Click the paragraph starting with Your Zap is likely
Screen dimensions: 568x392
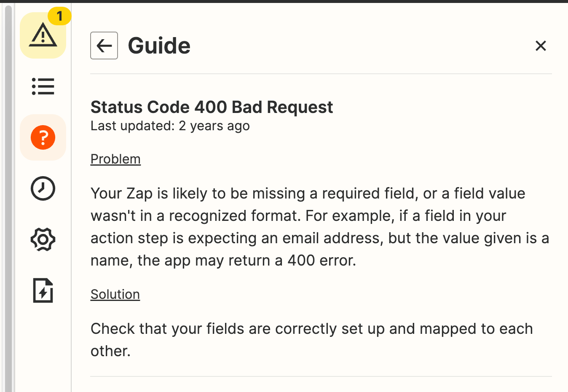click(320, 227)
